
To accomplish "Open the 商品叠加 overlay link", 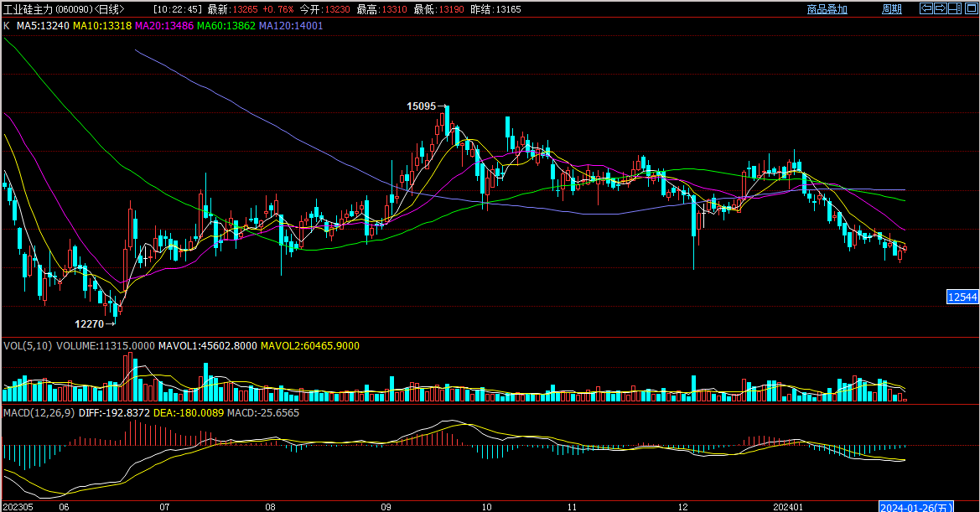I will (x=827, y=9).
